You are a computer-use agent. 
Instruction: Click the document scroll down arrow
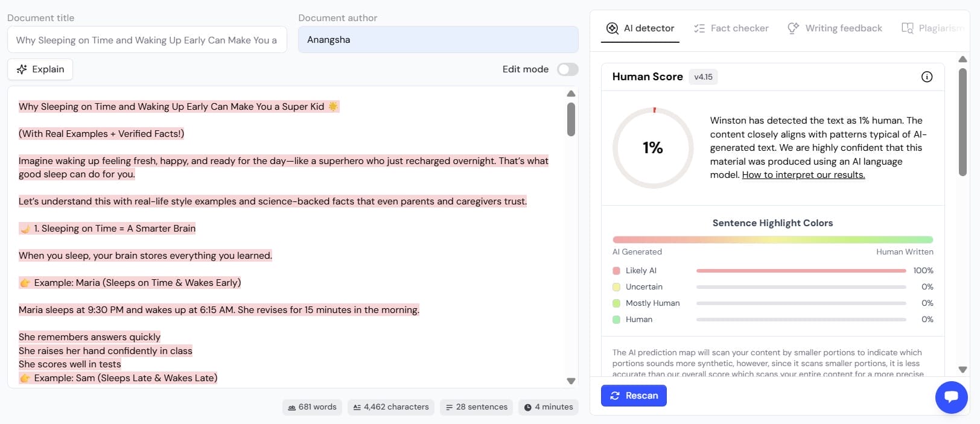pos(571,381)
